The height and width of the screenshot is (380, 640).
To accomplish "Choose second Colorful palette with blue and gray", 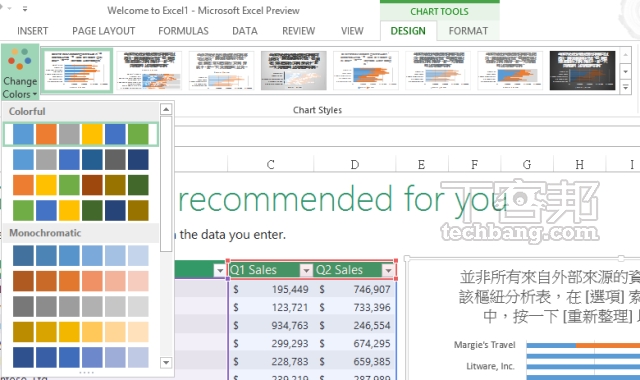I will [80, 160].
